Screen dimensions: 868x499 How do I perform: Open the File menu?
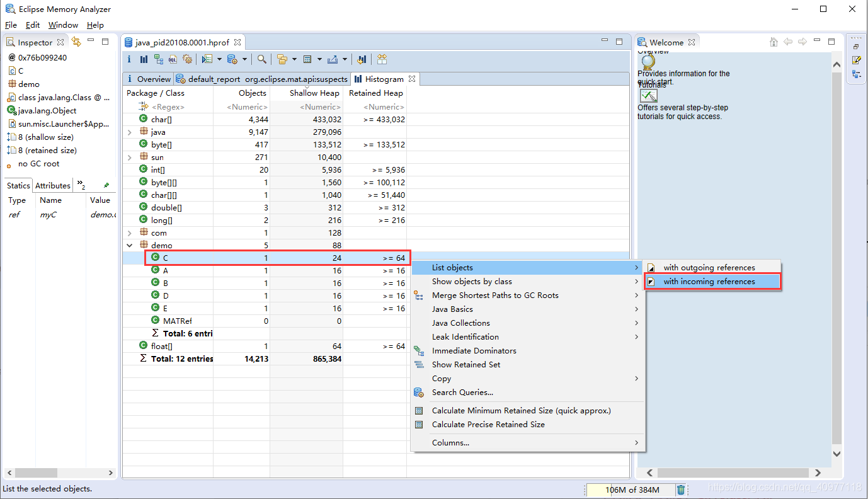point(11,25)
